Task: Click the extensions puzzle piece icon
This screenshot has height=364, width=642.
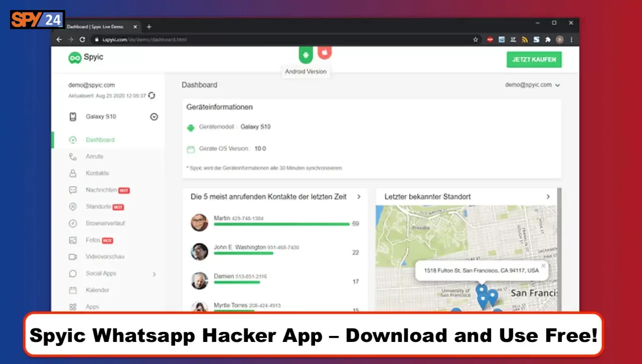Action: click(548, 39)
